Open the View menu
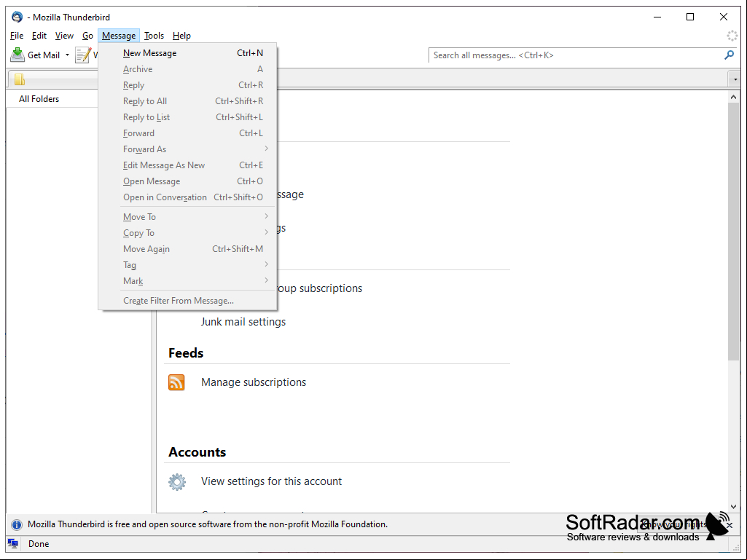This screenshot has height=560, width=747. point(64,36)
